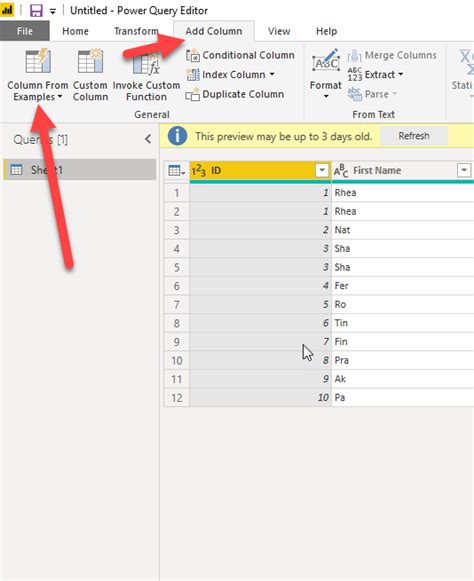Screen dimensions: 474x581
Task: Click the 'Fin' cell
Action: point(402,342)
